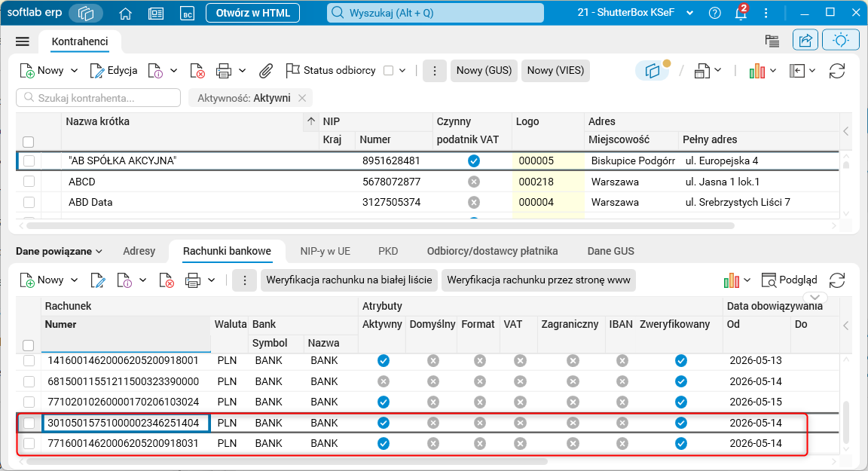Click the lightbulb icon at top right
Viewport: 868px width, 471px height.
[841, 40]
